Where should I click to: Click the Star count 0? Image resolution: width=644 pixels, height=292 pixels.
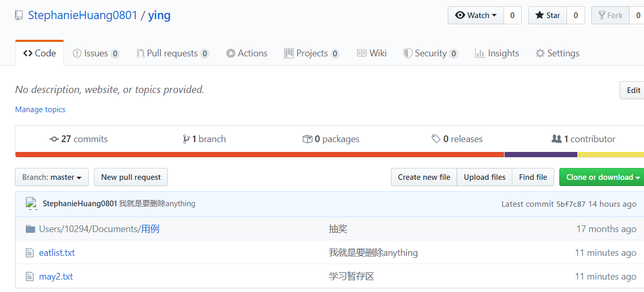(576, 15)
